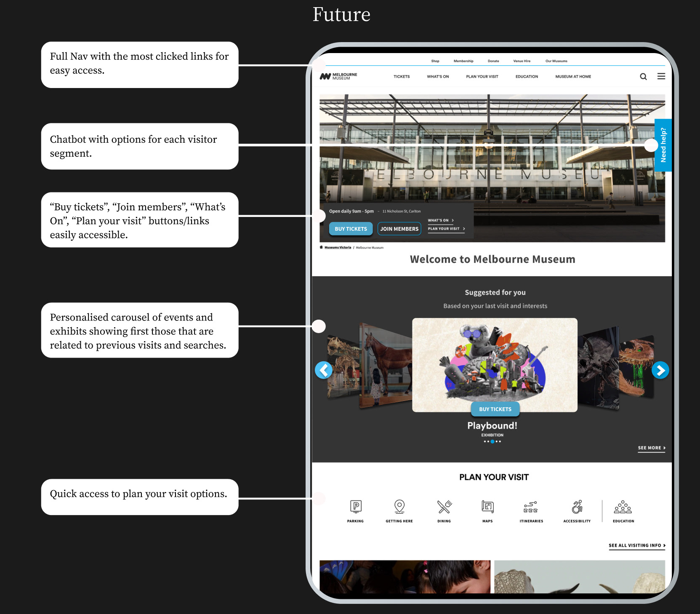This screenshot has height=614, width=700.
Task: Click '11 Nicholson St, Carlton' address
Action: pos(402,211)
